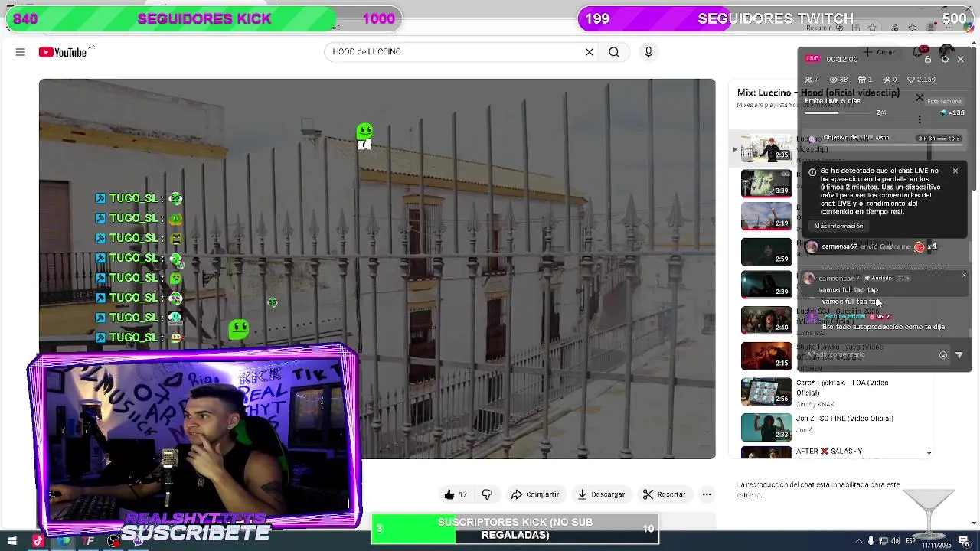This screenshot has height=551, width=980.
Task: Click the Más información button
Action: tap(838, 226)
